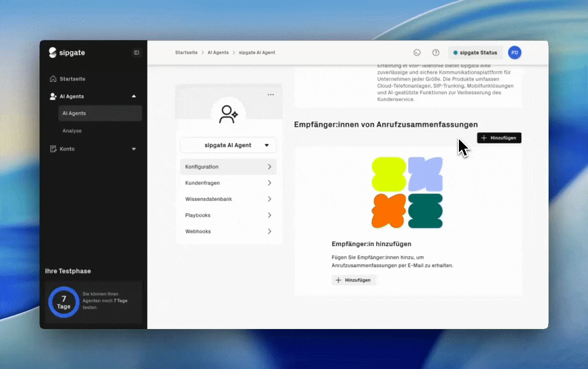Open the Kundenfragen section
Image resolution: width=588 pixels, height=369 pixels.
(x=228, y=183)
